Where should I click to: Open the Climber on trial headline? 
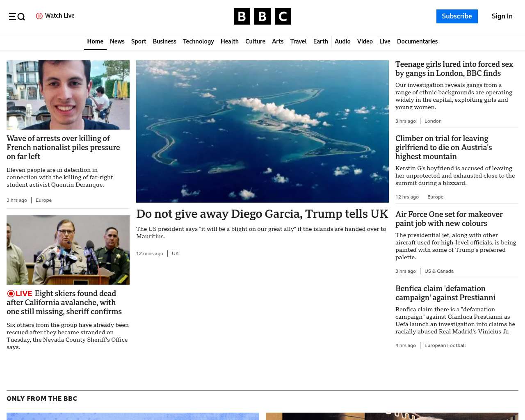pos(443,148)
